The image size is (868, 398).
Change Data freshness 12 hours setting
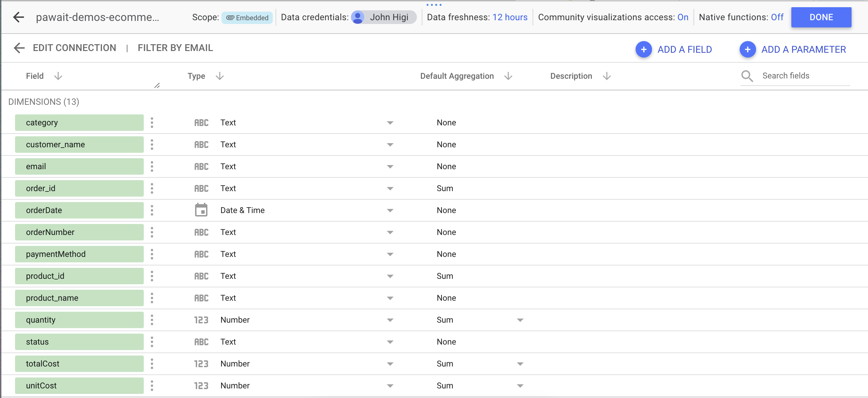coord(510,17)
